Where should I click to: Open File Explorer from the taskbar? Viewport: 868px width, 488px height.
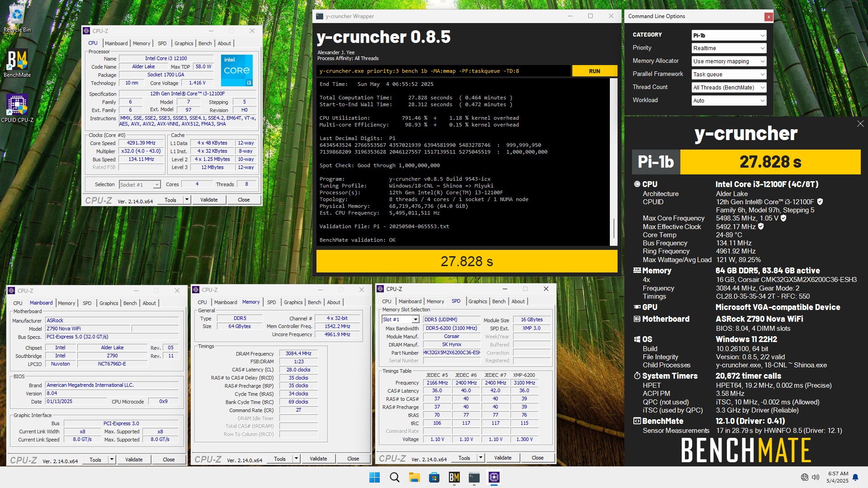(x=414, y=477)
